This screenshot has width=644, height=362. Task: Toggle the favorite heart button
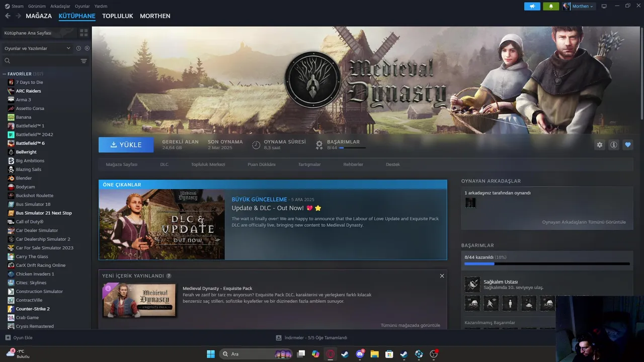click(x=627, y=145)
